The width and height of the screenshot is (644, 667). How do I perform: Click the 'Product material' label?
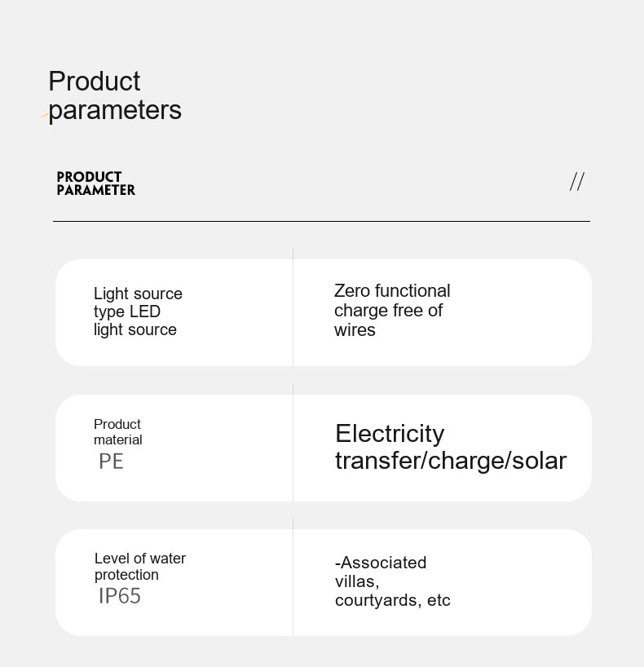pyautogui.click(x=118, y=432)
